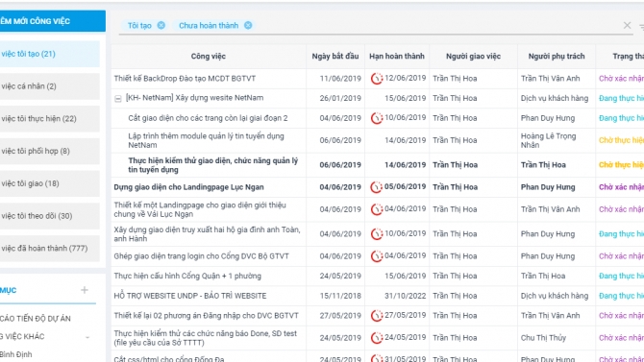
Task: Open task 'HỖ TRỢ WEBSITE UNDP - BẢO TRÌ WEBSITE'
Action: click(190, 296)
